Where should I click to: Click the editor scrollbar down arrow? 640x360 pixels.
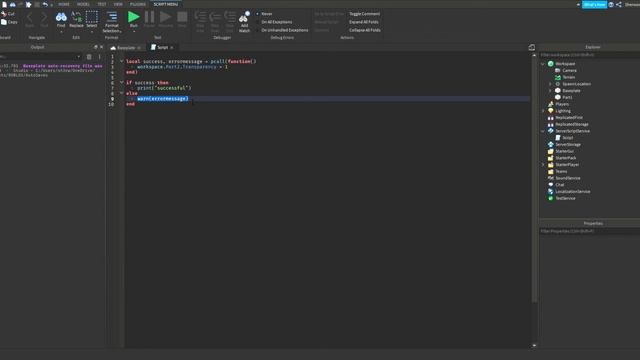click(534, 345)
